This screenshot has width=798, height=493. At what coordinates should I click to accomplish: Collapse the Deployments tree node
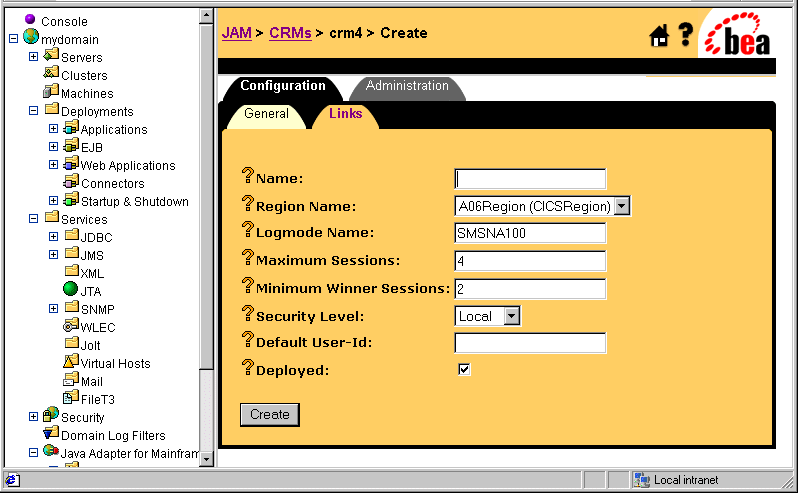click(34, 110)
